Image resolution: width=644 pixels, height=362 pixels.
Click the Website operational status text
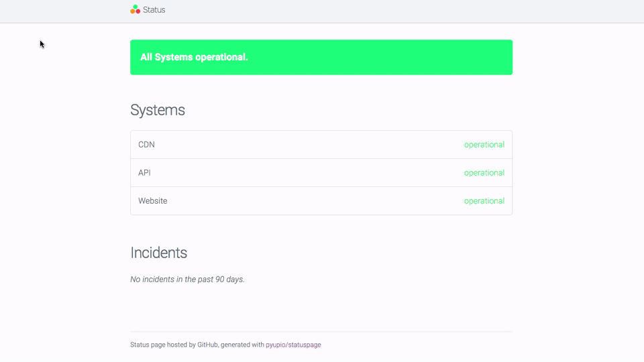(x=484, y=200)
